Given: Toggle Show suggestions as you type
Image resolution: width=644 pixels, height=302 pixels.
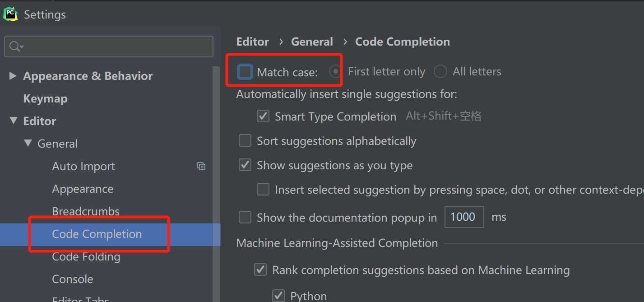Looking at the screenshot, I should (x=245, y=165).
